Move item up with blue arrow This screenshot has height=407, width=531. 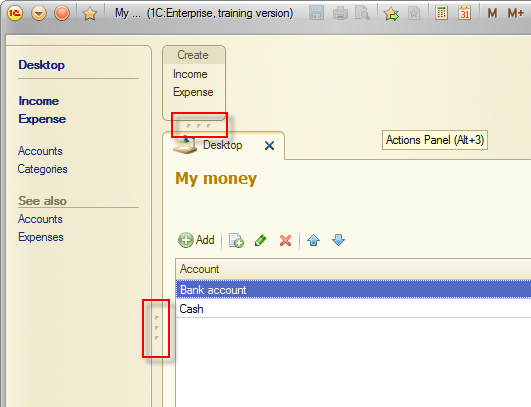point(313,240)
